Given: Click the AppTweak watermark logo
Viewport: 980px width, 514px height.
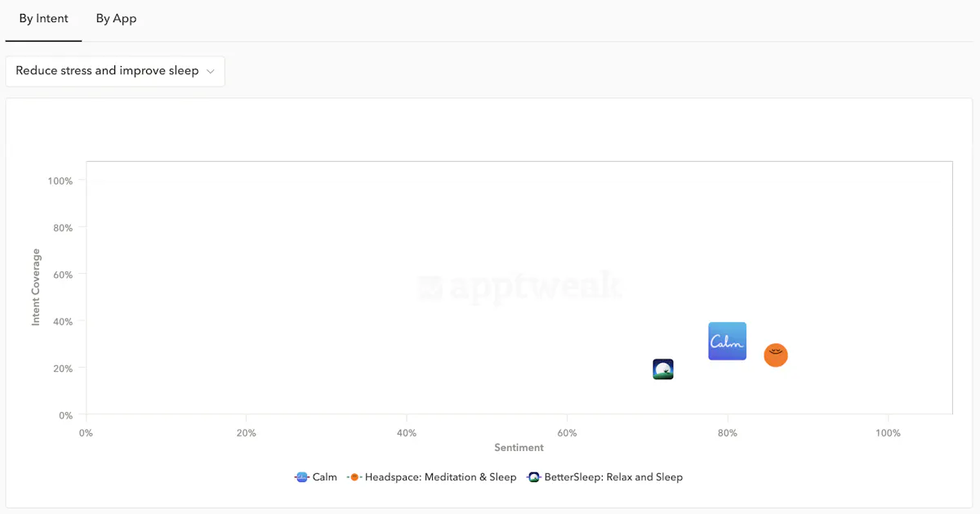Looking at the screenshot, I should [x=519, y=287].
